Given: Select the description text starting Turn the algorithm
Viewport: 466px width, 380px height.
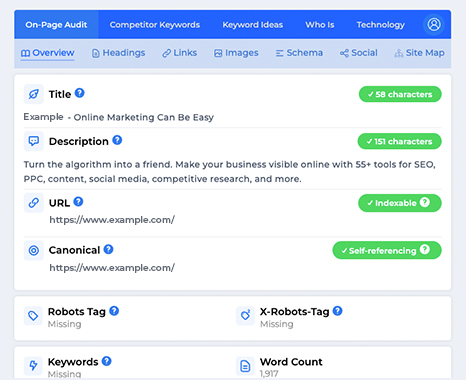Looking at the screenshot, I should coord(229,172).
